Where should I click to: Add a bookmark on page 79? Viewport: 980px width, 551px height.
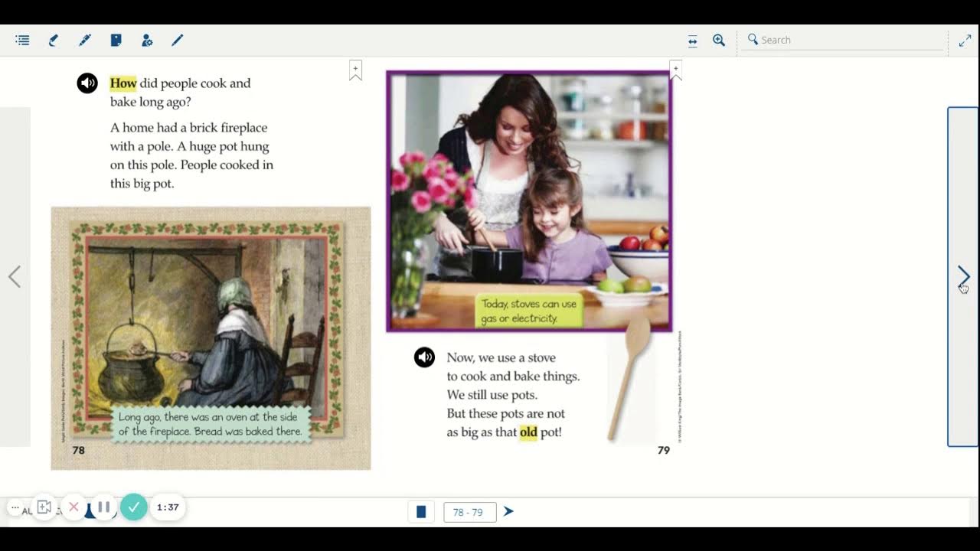click(x=675, y=71)
